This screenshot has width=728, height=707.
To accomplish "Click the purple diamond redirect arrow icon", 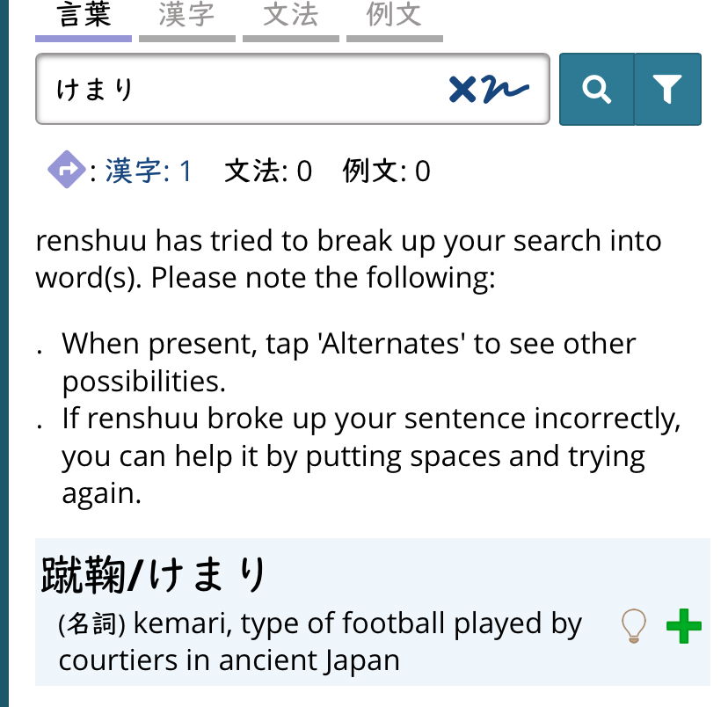I will tap(67, 170).
